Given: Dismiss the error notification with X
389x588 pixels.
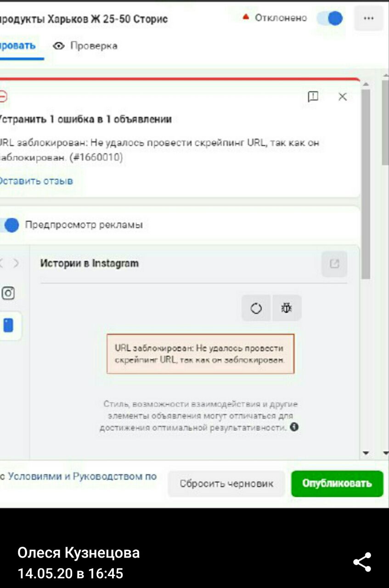Looking at the screenshot, I should tap(343, 96).
